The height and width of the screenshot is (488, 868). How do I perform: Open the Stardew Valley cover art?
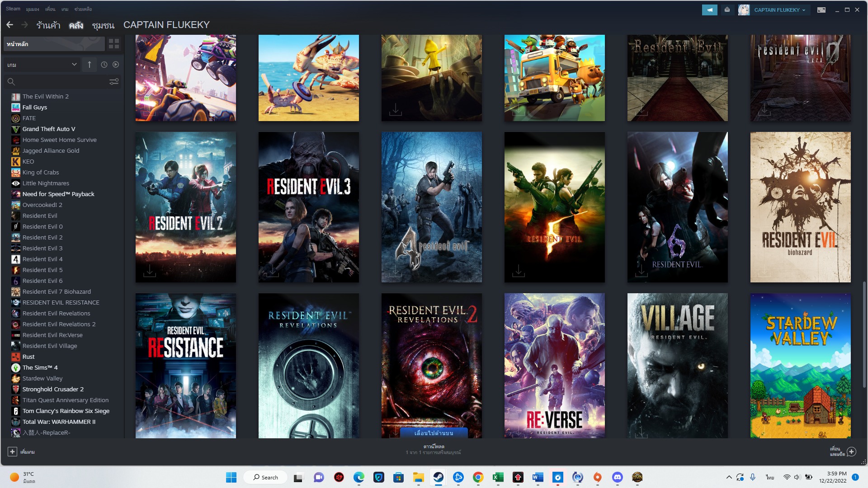point(801,366)
